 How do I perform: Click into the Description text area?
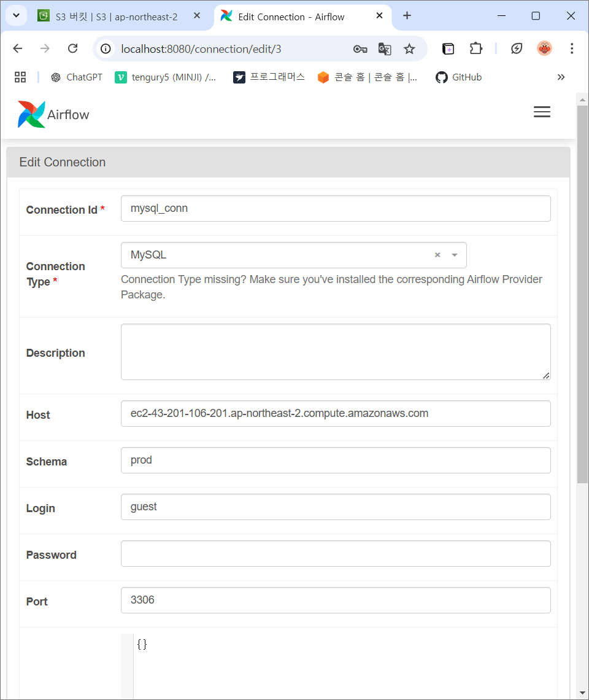[336, 352]
